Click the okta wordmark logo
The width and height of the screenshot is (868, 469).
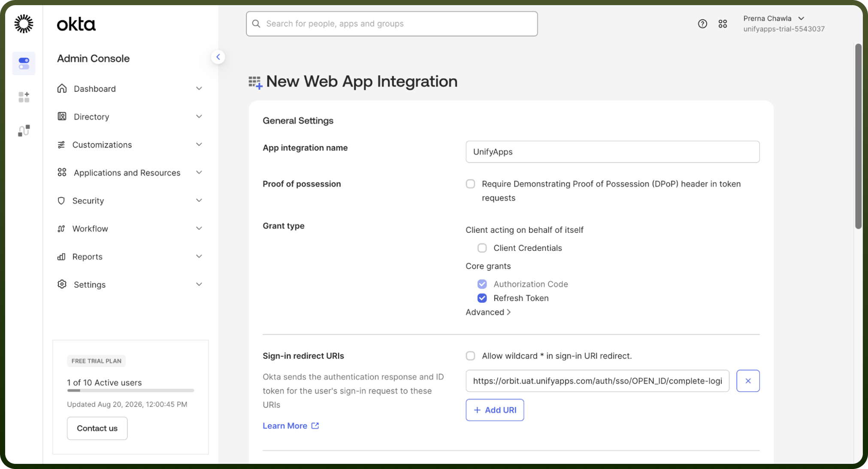click(x=76, y=24)
